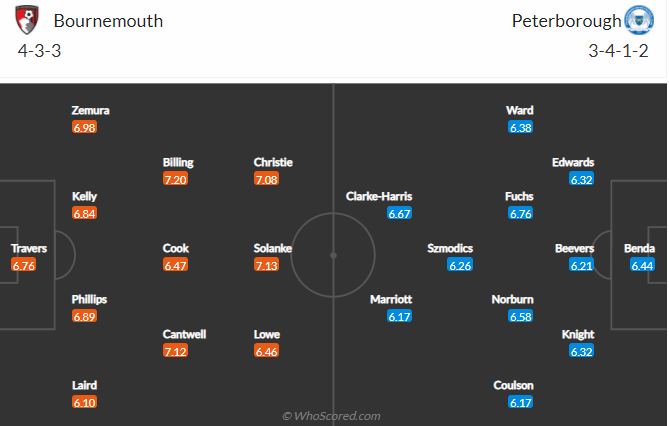
Task: Click Peterborough's 3-4-1-2 formation text
Action: click(619, 51)
